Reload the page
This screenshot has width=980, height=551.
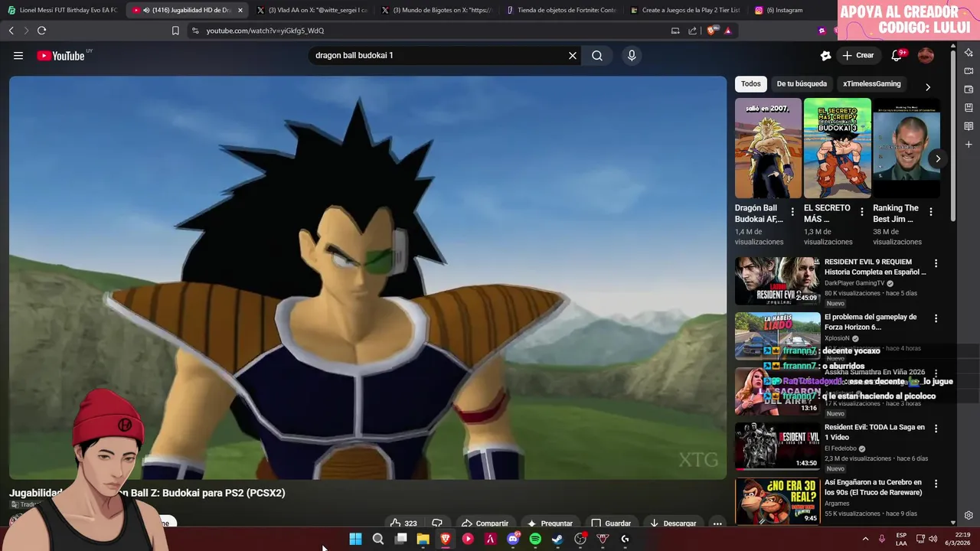[x=41, y=31]
